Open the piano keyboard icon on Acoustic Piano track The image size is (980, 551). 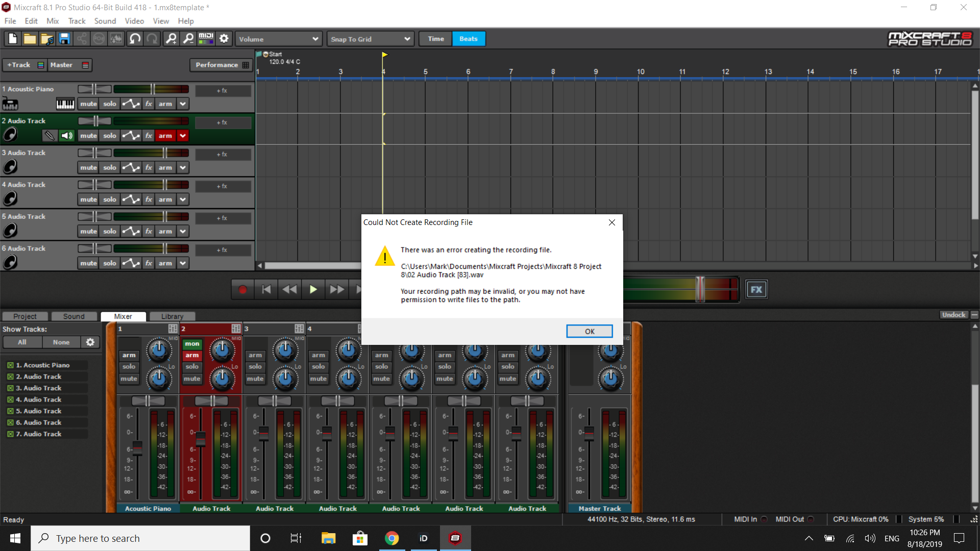coord(65,104)
